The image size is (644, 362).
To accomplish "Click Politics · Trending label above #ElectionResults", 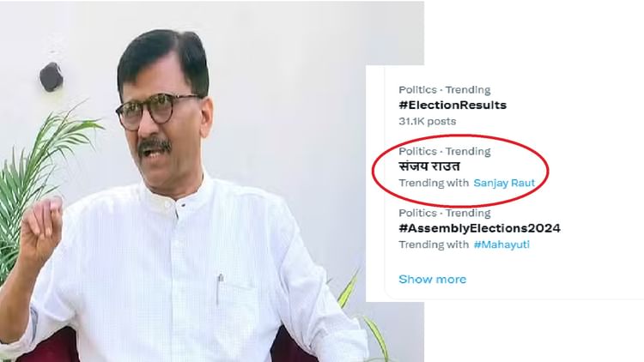I will 445,90.
